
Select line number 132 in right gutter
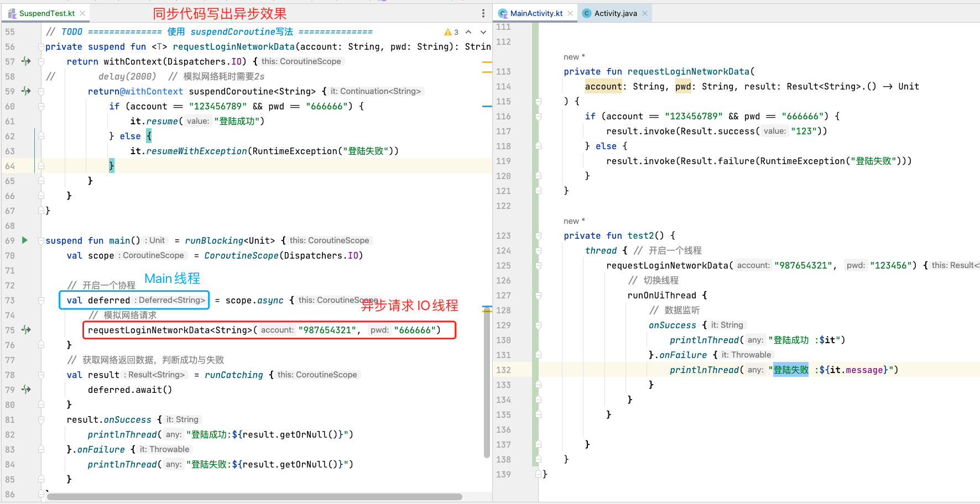tap(503, 370)
